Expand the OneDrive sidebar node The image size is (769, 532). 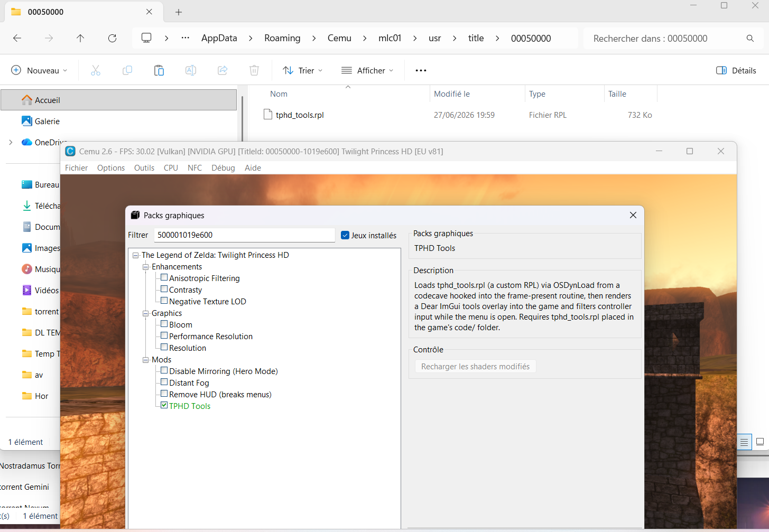click(x=11, y=142)
